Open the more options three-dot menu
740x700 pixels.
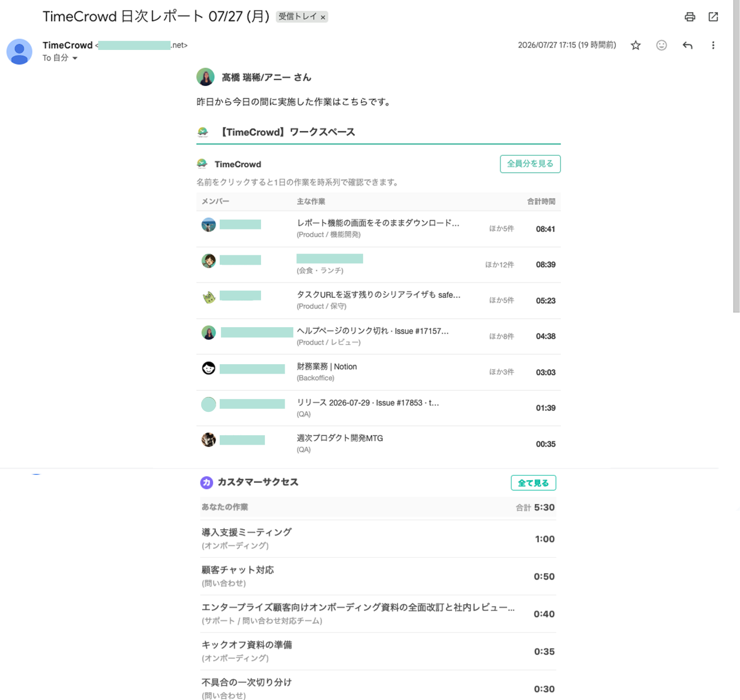click(x=713, y=45)
